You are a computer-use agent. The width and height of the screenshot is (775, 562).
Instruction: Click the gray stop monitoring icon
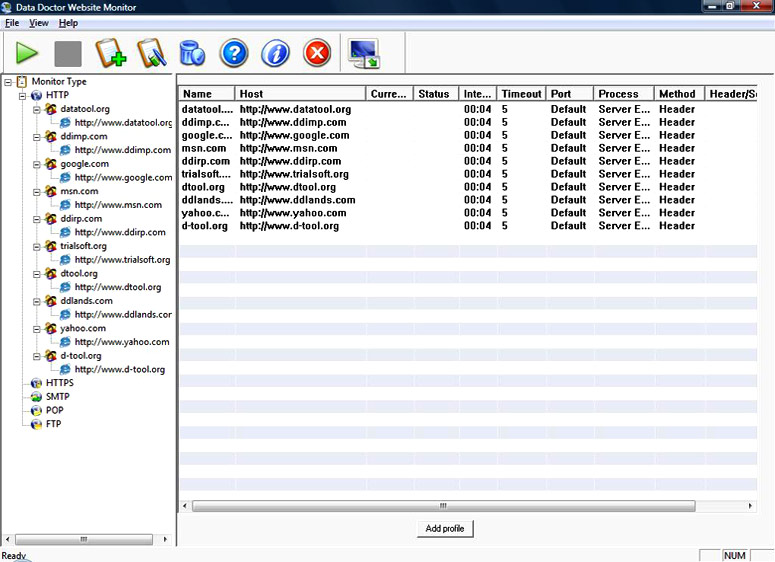coord(68,53)
